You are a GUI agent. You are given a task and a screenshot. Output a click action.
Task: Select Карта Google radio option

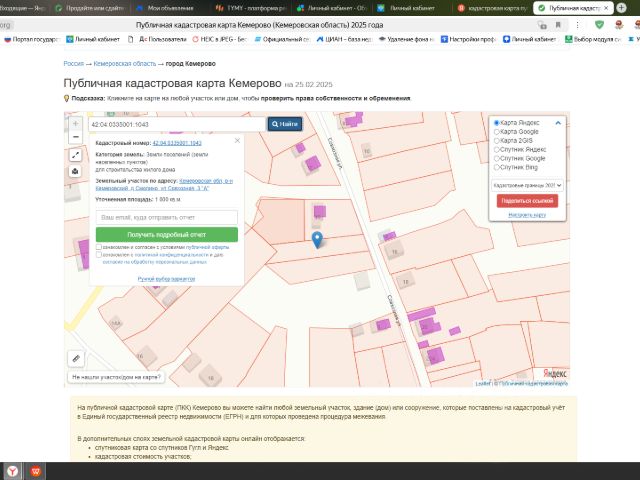(497, 132)
